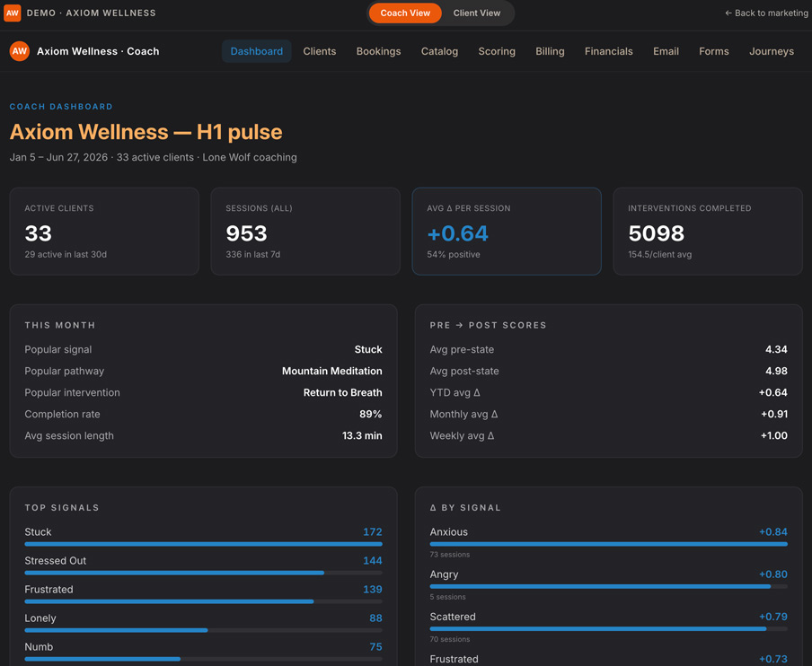Click the Monthly avg Δ value +0.91
The image size is (812, 666).
[x=774, y=414]
